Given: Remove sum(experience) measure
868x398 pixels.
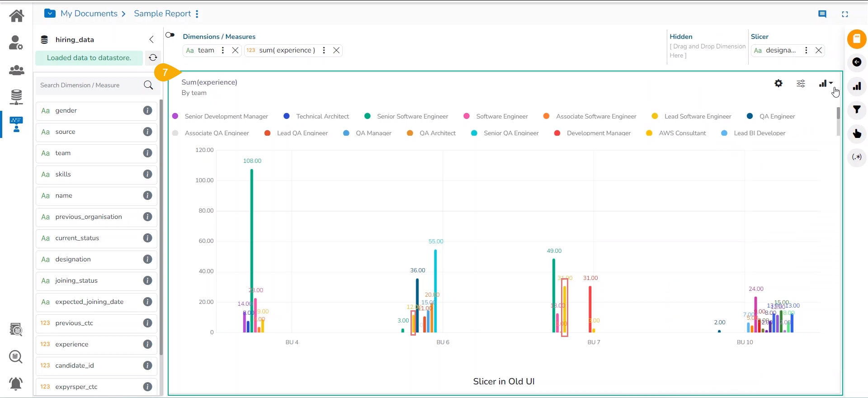Looking at the screenshot, I should click(336, 50).
